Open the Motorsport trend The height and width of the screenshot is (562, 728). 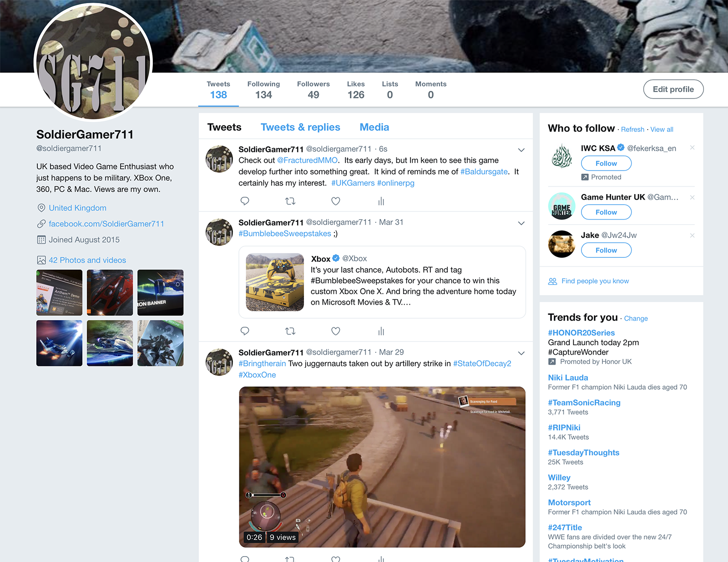pos(569,503)
